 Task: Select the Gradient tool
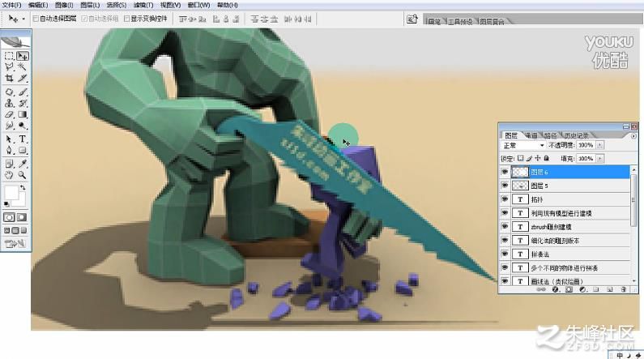pyautogui.click(x=23, y=114)
